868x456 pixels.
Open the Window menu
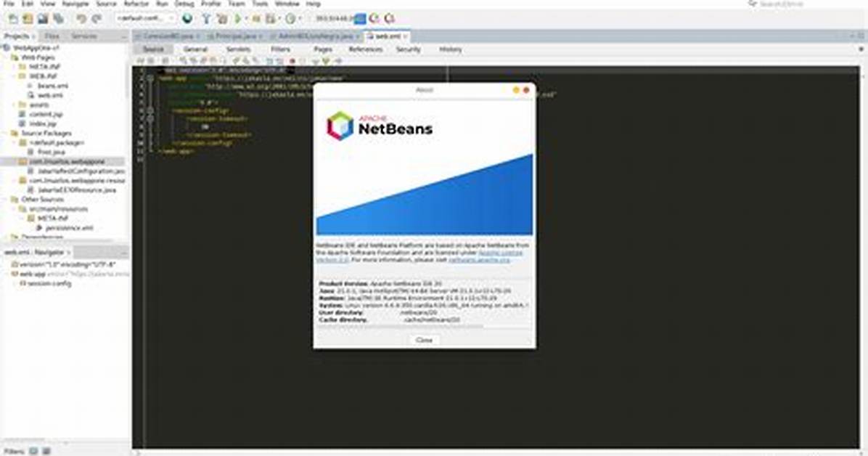287,4
